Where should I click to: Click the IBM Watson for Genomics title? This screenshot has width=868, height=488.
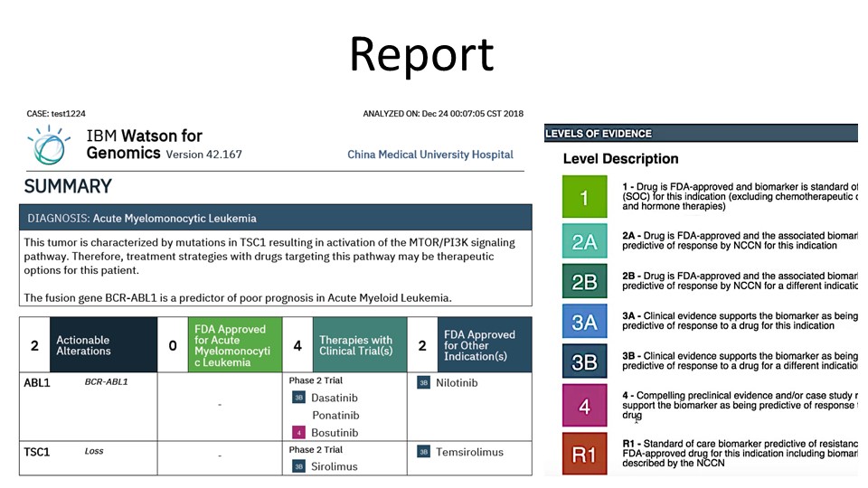[145, 144]
